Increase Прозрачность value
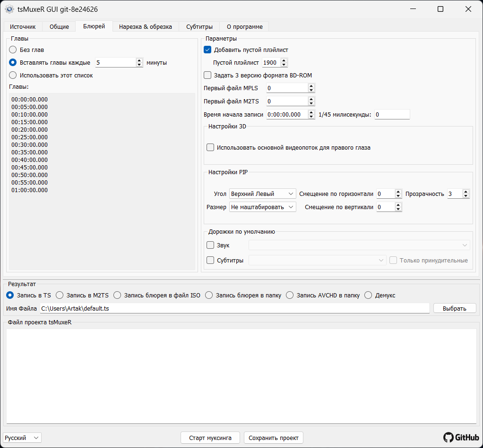The width and height of the screenshot is (483, 448). click(466, 192)
